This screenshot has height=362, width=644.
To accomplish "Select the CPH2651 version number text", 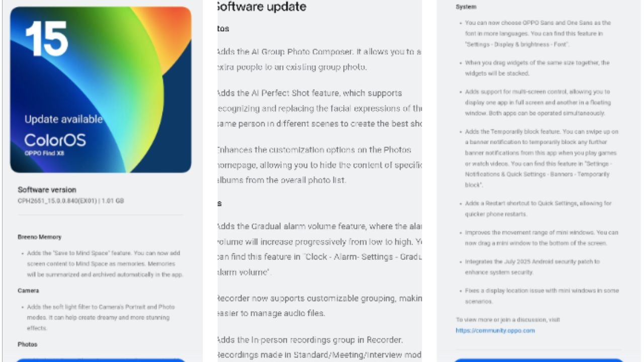I will [70, 201].
